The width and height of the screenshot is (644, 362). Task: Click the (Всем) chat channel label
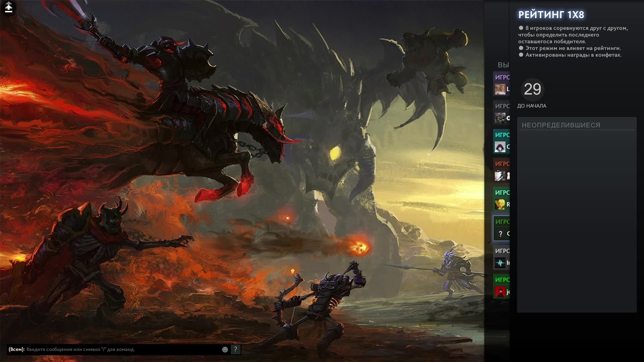(16, 349)
